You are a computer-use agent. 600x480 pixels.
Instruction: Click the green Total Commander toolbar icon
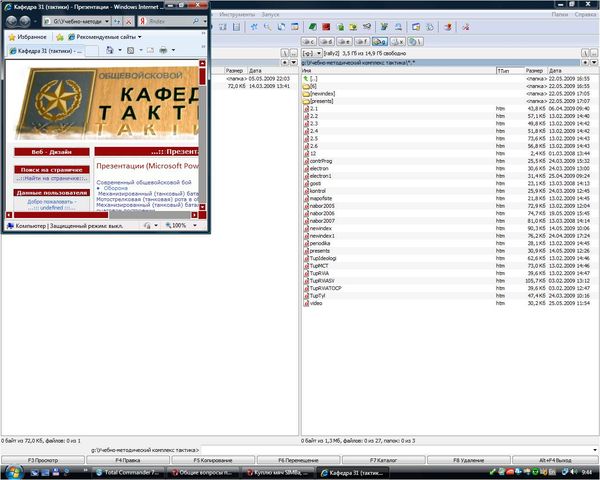pos(312,27)
